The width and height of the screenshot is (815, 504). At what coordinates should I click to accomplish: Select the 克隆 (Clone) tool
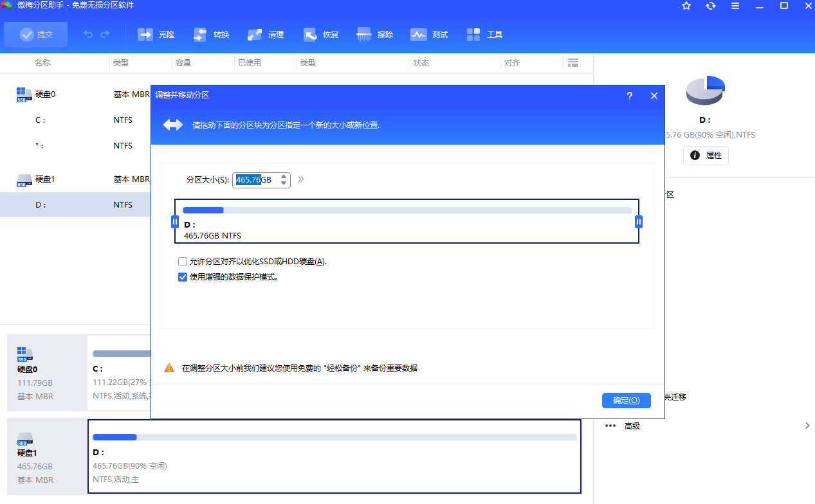pyautogui.click(x=156, y=34)
